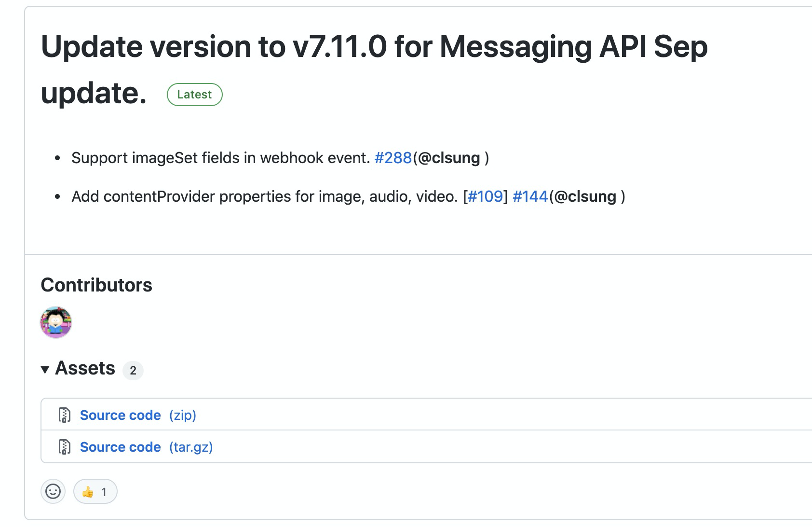
Task: Collapse the Assets disclosure triangle
Action: click(x=45, y=370)
